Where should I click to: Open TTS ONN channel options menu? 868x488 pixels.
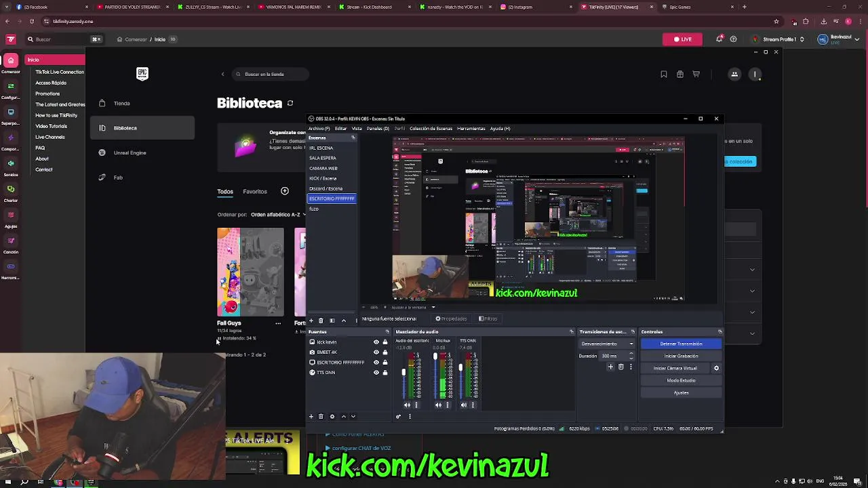click(473, 405)
